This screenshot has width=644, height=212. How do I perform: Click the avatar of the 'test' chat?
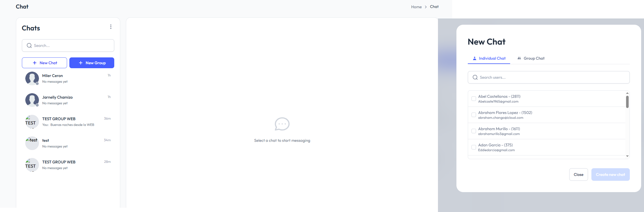tap(32, 143)
